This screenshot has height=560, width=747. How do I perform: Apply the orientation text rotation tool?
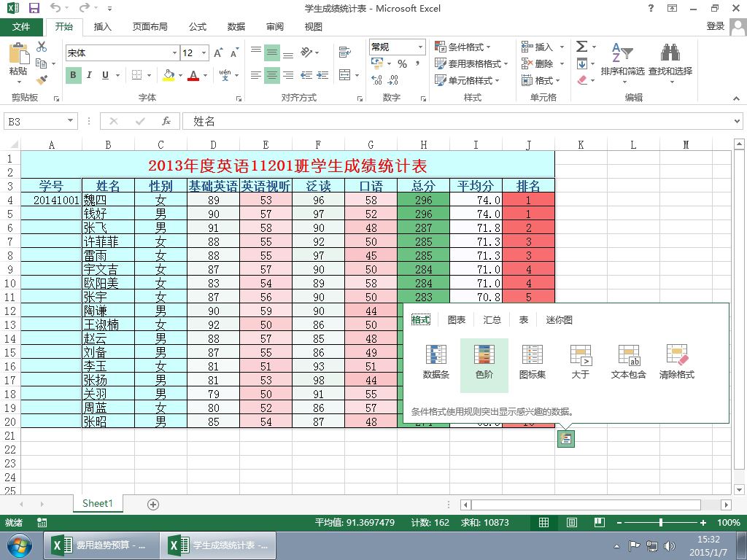coord(306,52)
